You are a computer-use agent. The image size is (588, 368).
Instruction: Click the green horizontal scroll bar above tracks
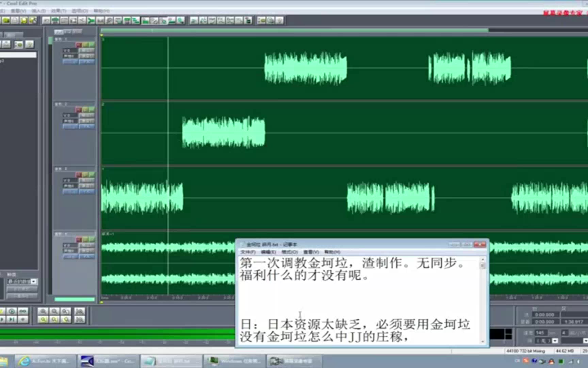295,30
